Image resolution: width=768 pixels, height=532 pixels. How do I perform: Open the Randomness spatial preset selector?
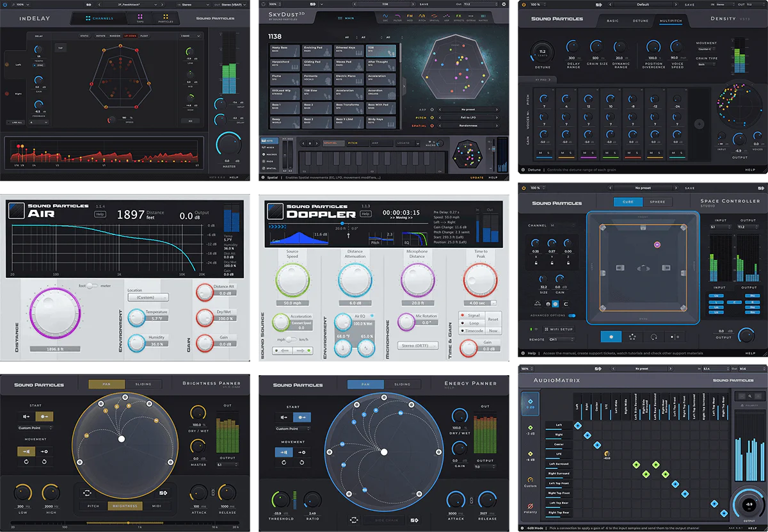click(468, 126)
